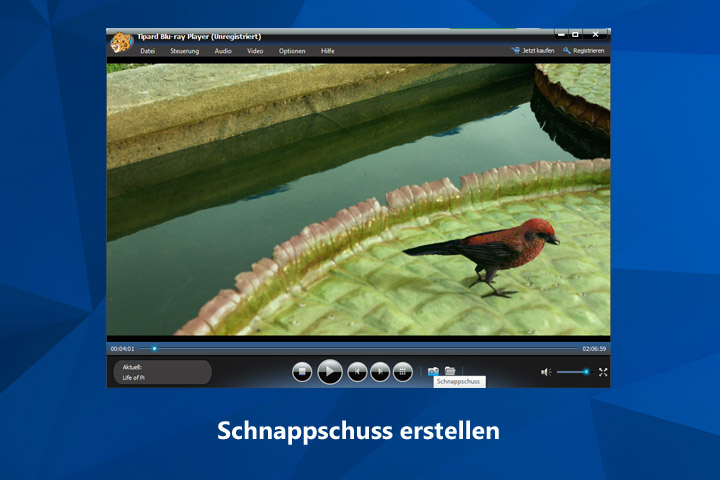Image resolution: width=720 pixels, height=480 pixels.
Task: Click the Life of Pi title label
Action: point(133,378)
